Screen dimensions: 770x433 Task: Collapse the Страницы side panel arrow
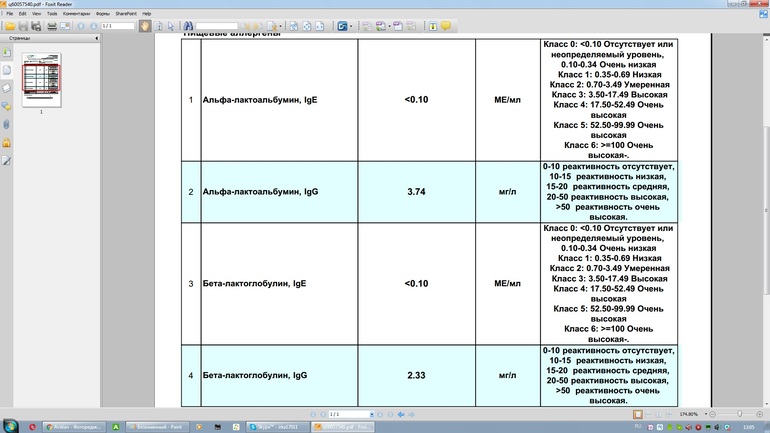pyautogui.click(x=96, y=38)
